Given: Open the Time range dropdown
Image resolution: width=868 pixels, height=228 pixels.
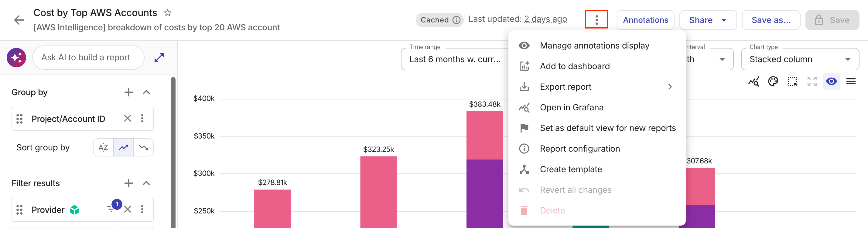Looking at the screenshot, I should pos(455,59).
